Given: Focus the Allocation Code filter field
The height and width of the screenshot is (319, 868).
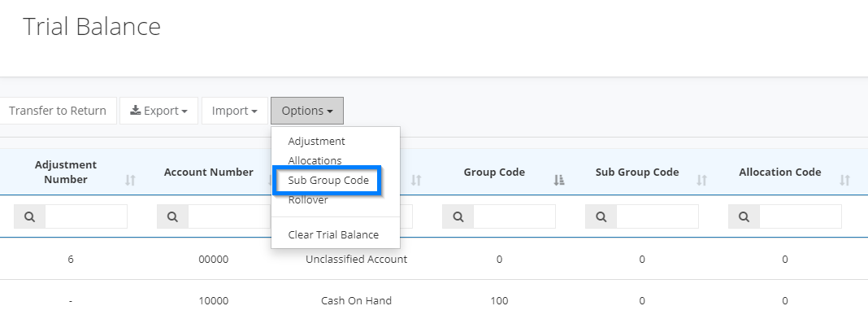Looking at the screenshot, I should (x=800, y=216).
